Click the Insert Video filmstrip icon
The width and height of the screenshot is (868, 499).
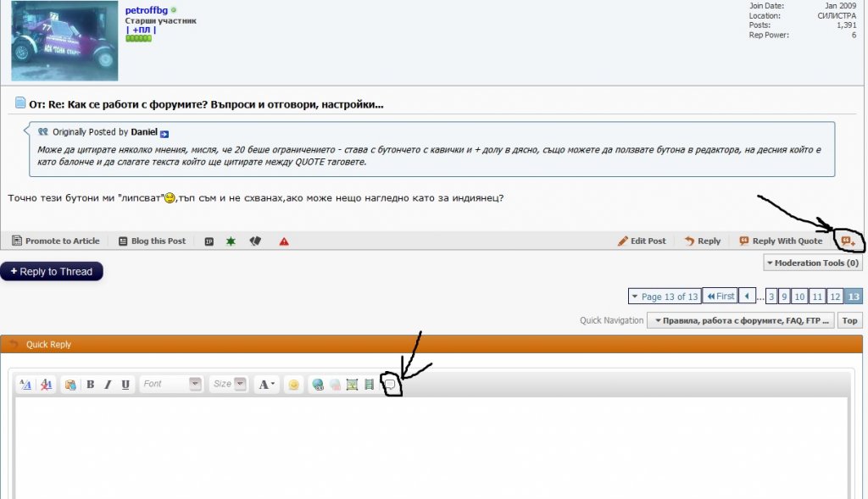(370, 385)
